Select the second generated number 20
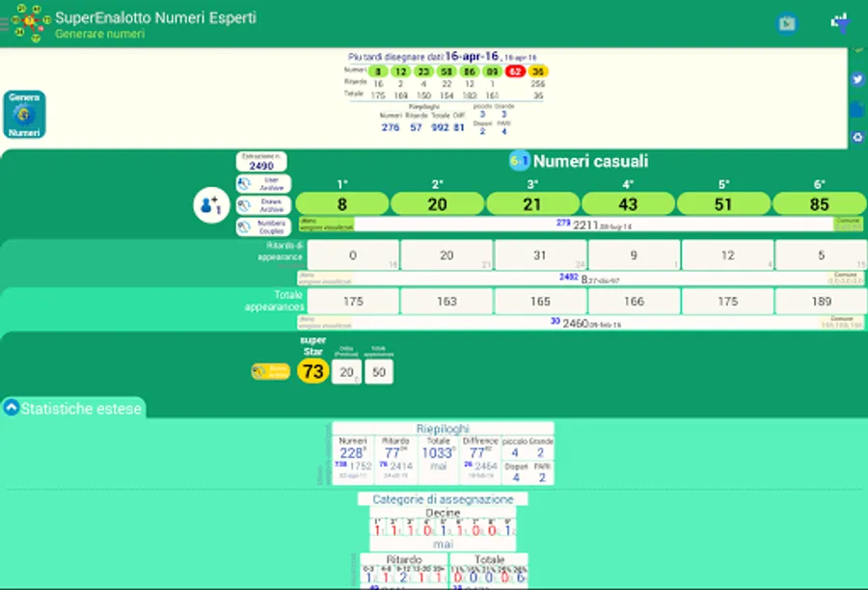 pyautogui.click(x=437, y=204)
